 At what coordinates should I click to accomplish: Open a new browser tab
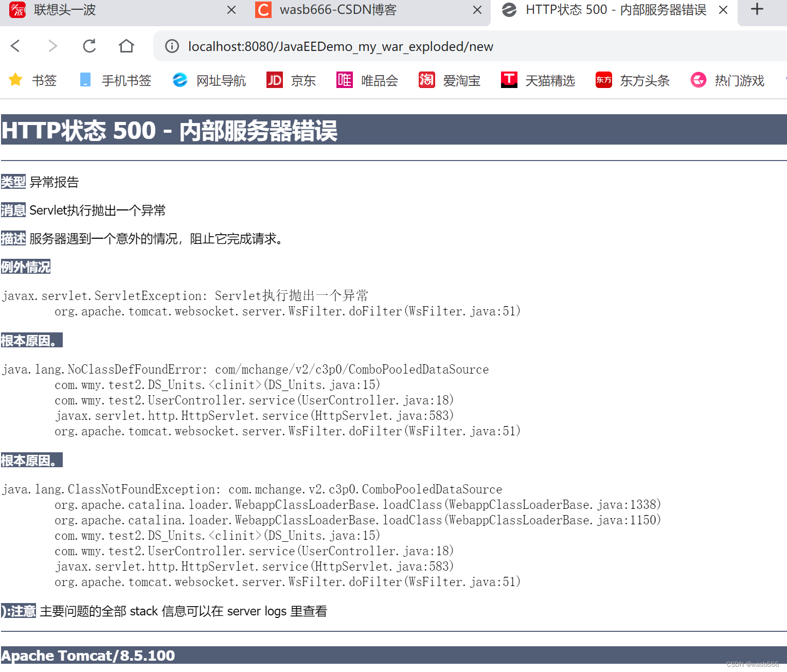tap(757, 9)
